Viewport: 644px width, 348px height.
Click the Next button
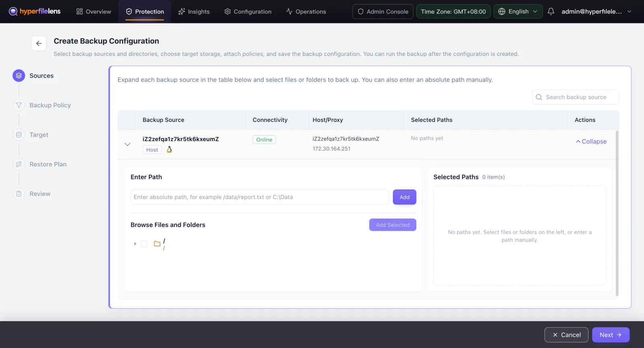[x=611, y=335]
